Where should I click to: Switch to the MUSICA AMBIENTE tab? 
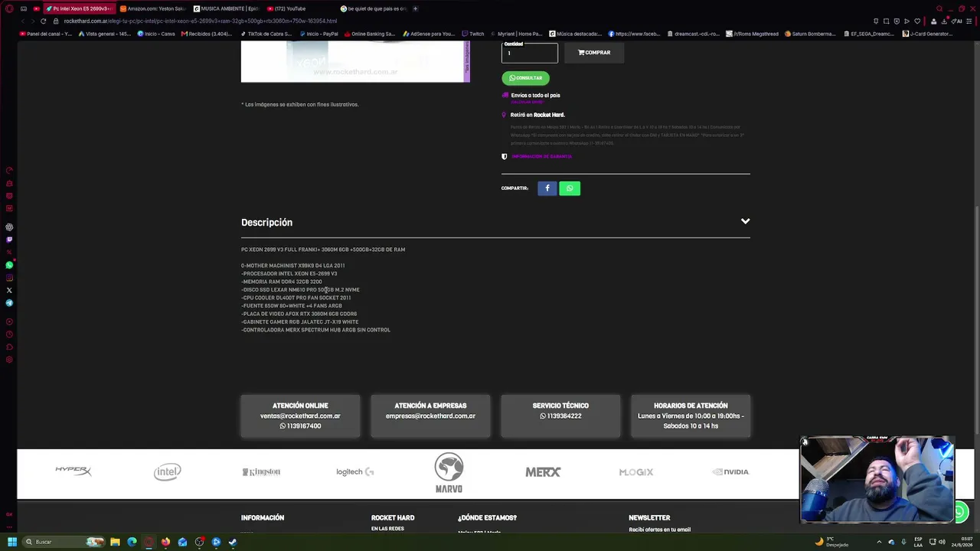[226, 8]
